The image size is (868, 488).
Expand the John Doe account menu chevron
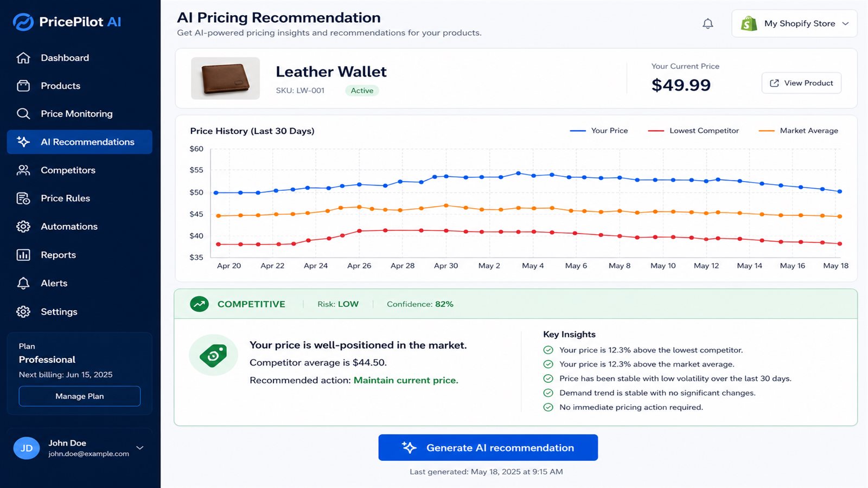pos(140,448)
